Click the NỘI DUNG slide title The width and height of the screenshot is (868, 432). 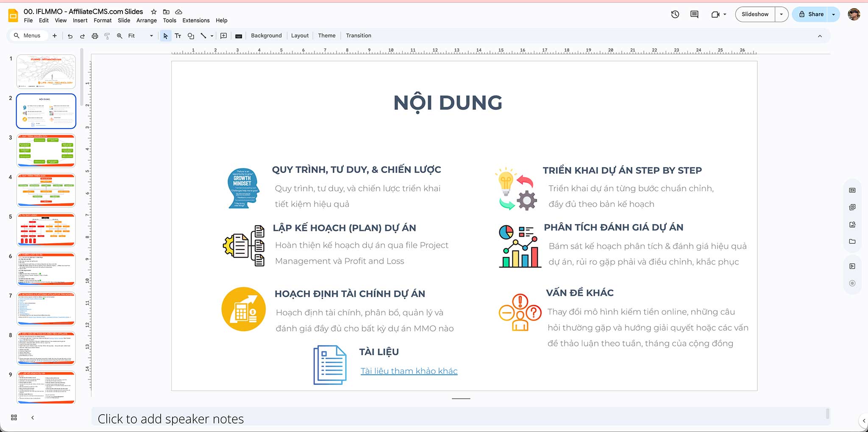coord(448,103)
